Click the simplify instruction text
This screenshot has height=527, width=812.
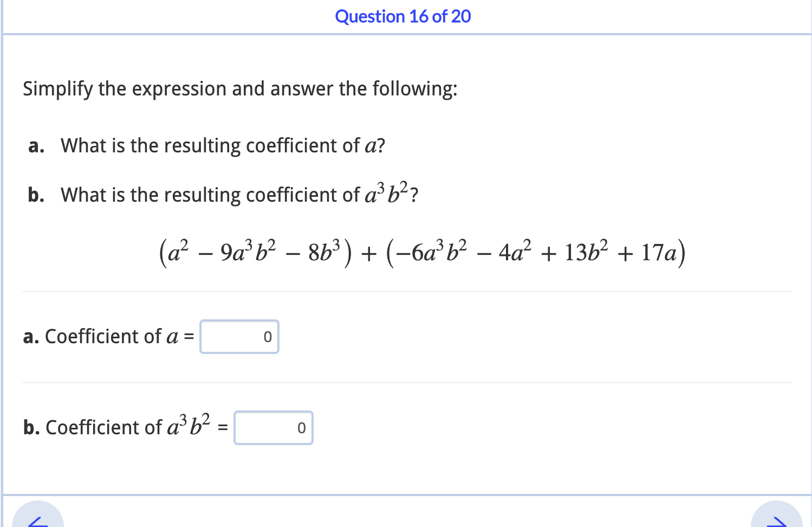[240, 89]
